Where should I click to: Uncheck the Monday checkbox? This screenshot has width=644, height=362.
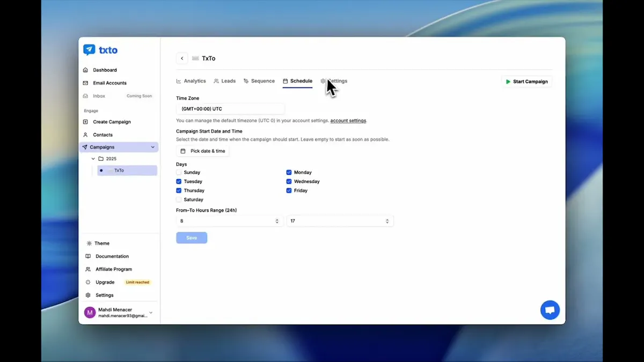[289, 173]
